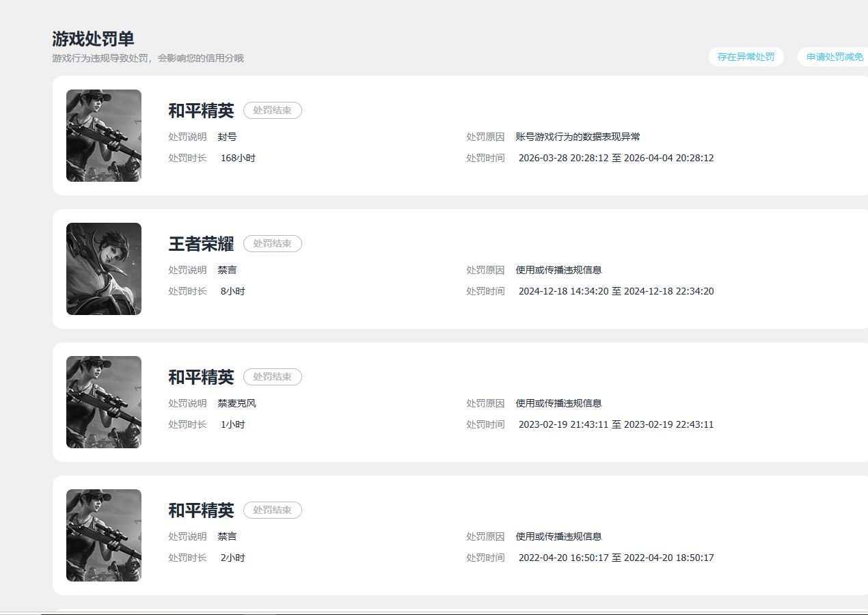The height and width of the screenshot is (615, 868).
Task: Click the 处罚结束 badge on the 168小时 card
Action: click(273, 110)
